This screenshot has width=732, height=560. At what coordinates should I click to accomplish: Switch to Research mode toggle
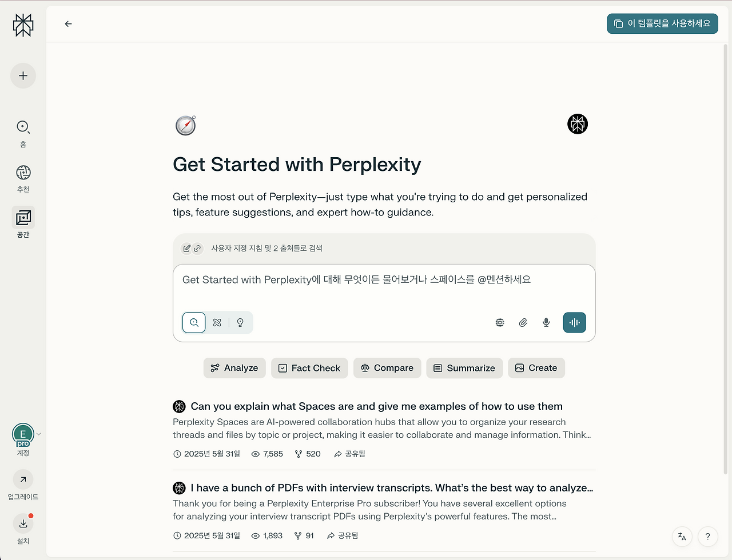[217, 322]
